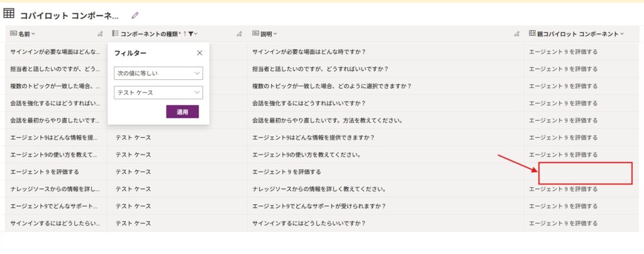Open エージェント 9 を評価する link in first row
Viewport: 644px width, 254px height.
pos(563,52)
